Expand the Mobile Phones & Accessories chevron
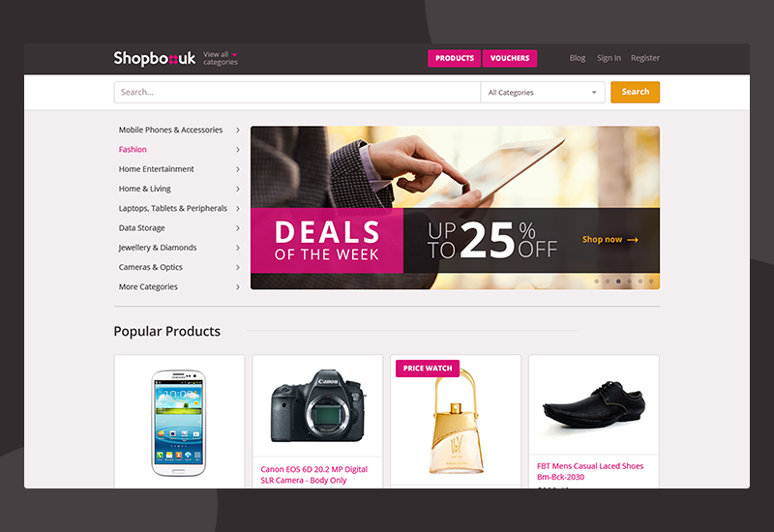 237,130
